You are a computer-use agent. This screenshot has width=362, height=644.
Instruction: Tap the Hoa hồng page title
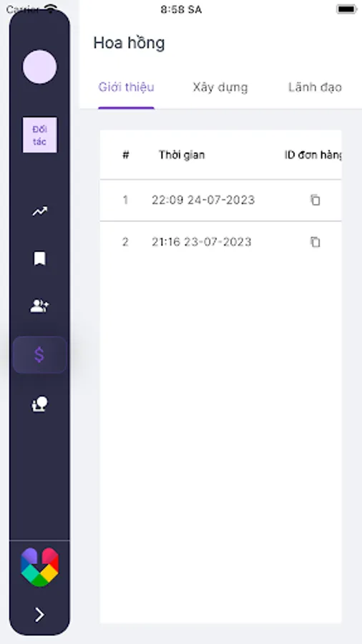point(129,43)
